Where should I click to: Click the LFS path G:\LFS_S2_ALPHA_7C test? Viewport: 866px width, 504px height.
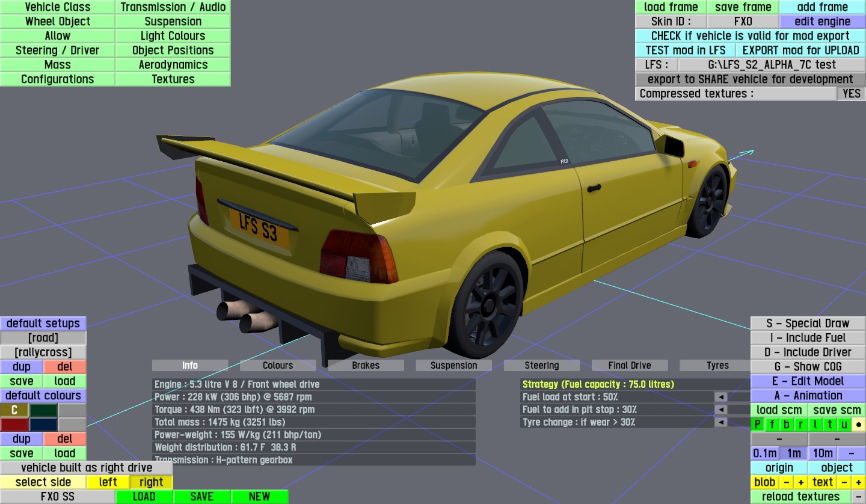pyautogui.click(x=772, y=65)
